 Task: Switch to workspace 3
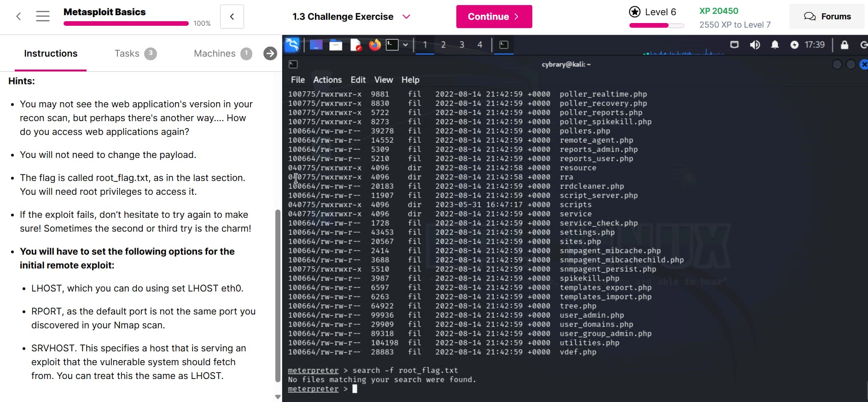pos(461,45)
